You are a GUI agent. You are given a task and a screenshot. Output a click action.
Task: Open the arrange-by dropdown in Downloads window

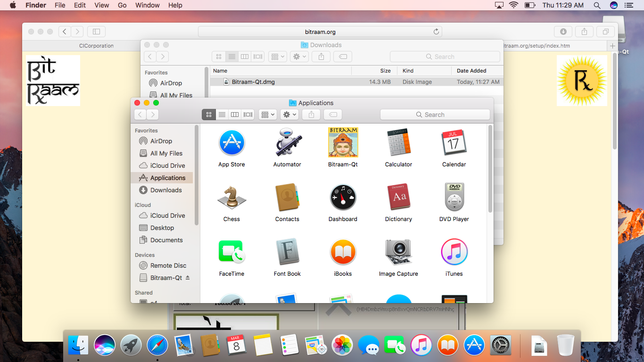click(278, 57)
